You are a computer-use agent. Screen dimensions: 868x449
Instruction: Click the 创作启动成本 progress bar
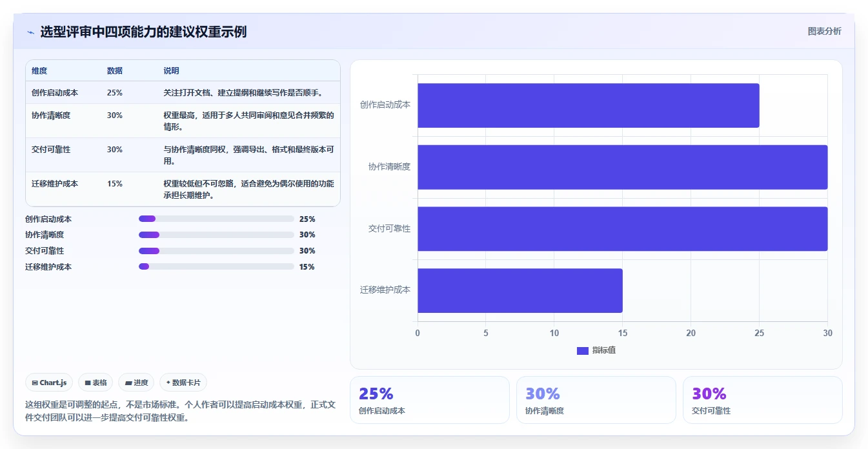click(x=216, y=219)
